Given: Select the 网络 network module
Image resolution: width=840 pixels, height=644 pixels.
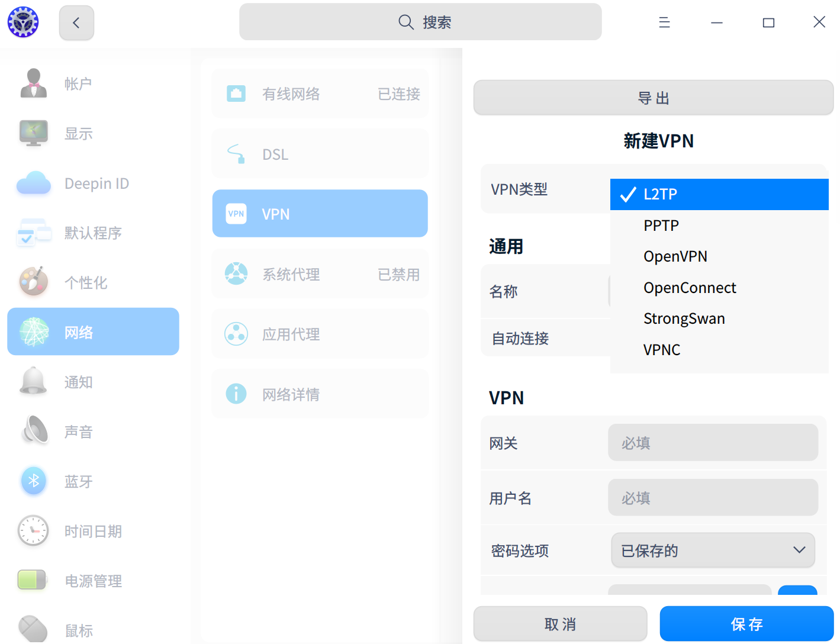Looking at the screenshot, I should point(93,331).
